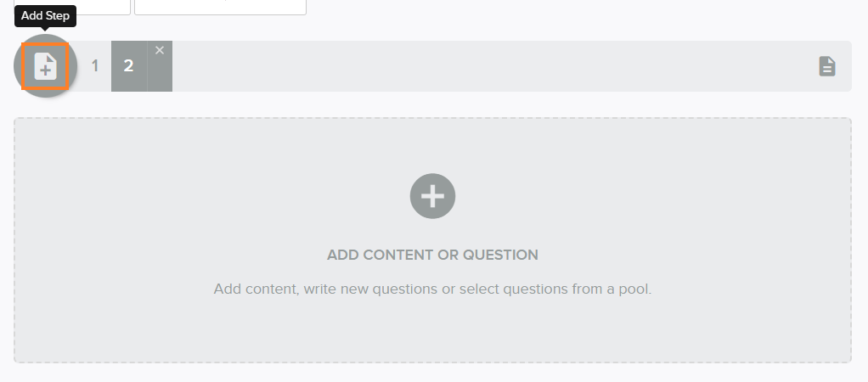The image size is (868, 382).
Task: Click the 'Add content, write new questions' text
Action: [326, 289]
